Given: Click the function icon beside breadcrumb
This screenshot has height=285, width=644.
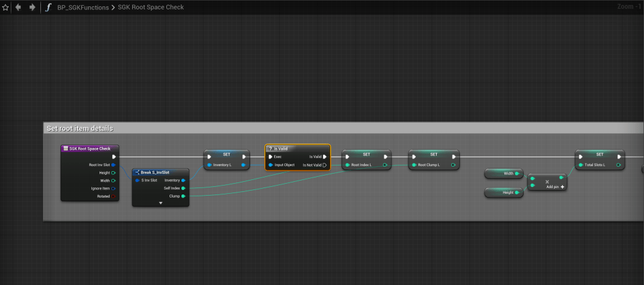Looking at the screenshot, I should click(x=49, y=8).
